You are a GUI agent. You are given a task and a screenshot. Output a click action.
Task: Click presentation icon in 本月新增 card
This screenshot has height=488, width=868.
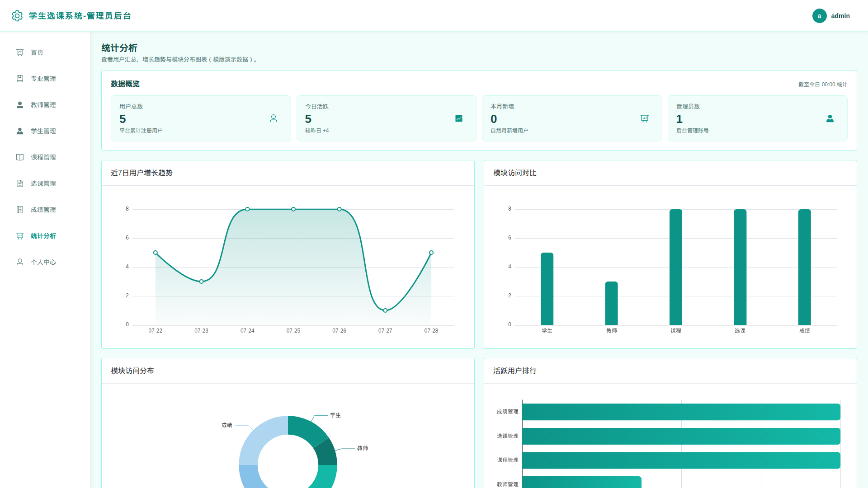click(x=645, y=118)
